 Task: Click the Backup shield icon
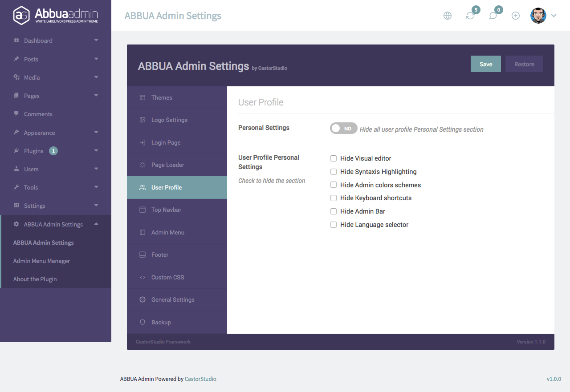[142, 322]
